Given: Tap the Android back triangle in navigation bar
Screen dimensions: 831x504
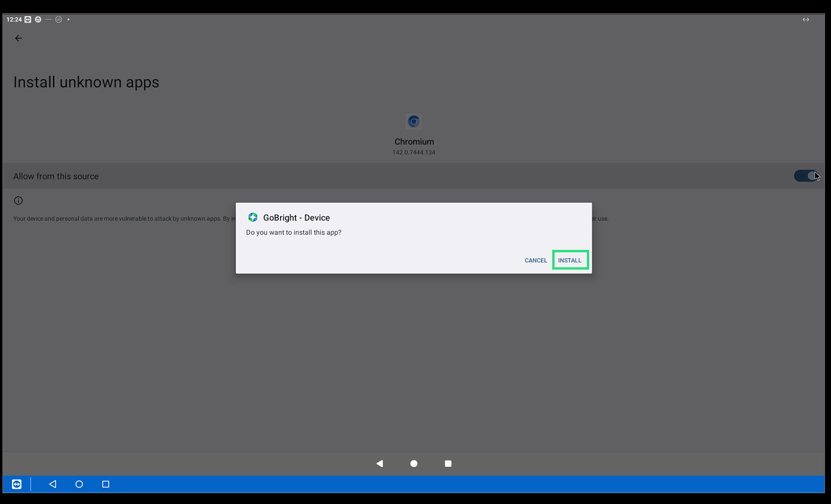Looking at the screenshot, I should coord(380,463).
